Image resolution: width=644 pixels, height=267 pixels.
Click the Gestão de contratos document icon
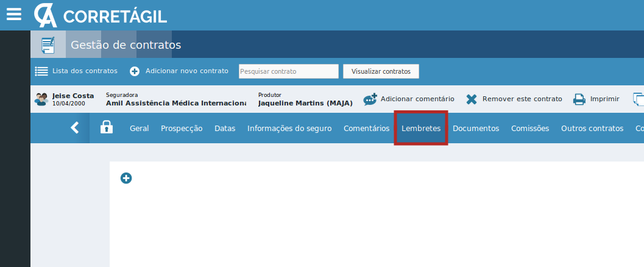[48, 44]
